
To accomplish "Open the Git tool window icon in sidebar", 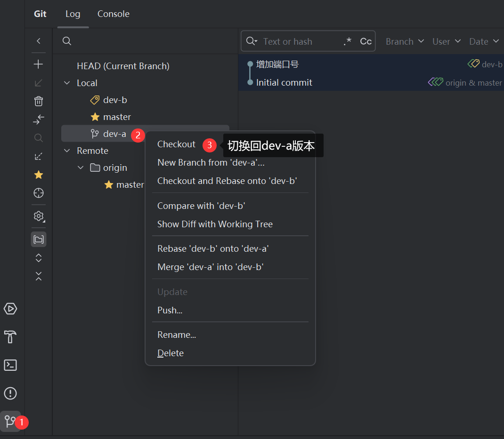I will pyautogui.click(x=10, y=420).
